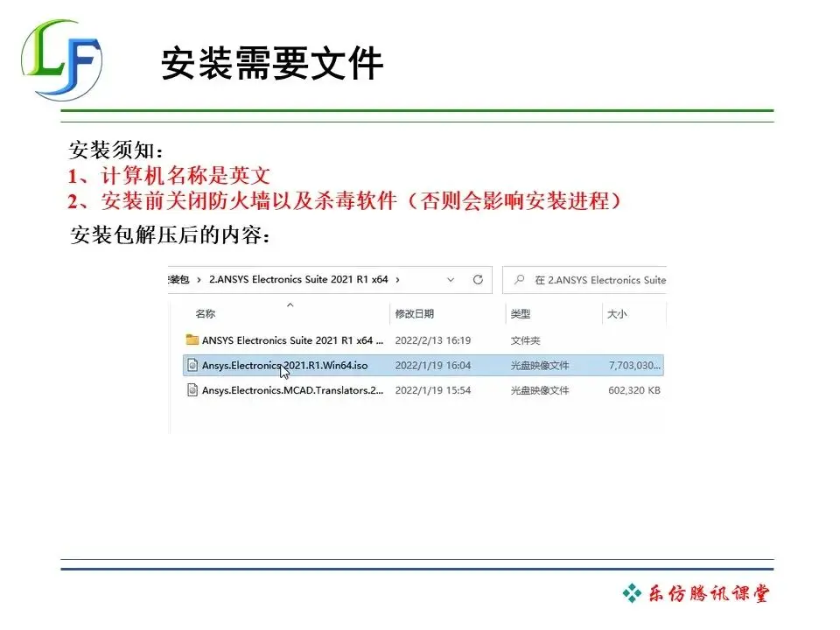The height and width of the screenshot is (630, 840).
Task: Click the date 2022/1/19 15:54
Action: pos(433,390)
